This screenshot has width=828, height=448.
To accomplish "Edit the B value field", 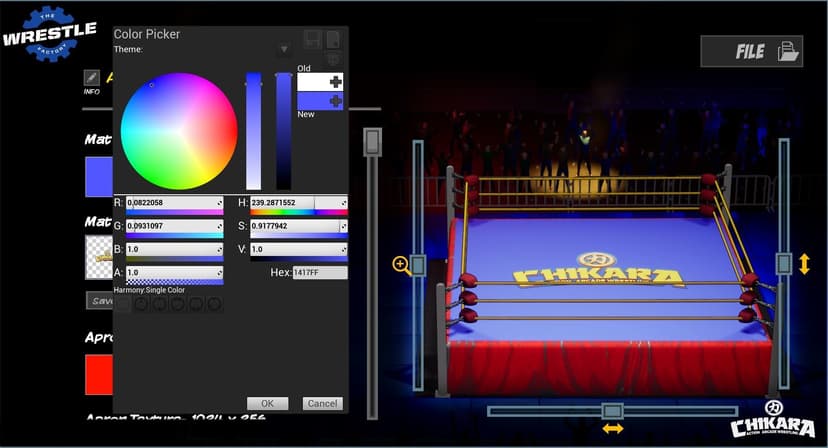I will pos(174,249).
